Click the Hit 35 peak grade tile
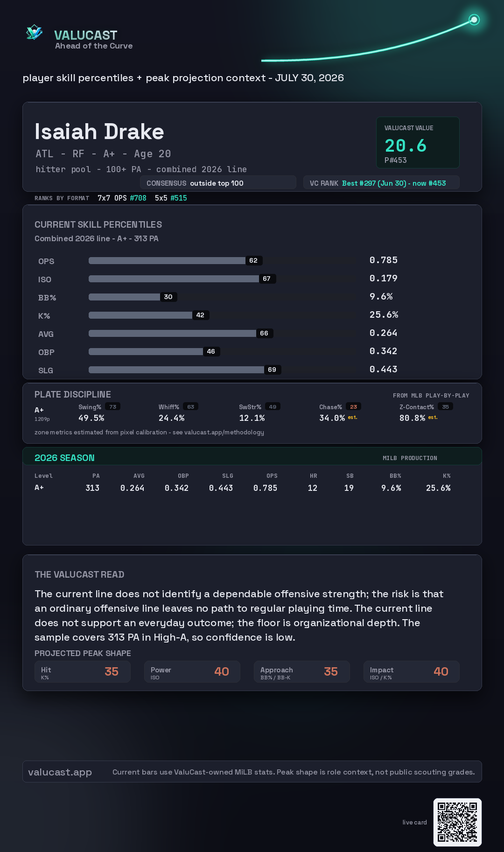Screen dimensions: 504x852 point(83,671)
